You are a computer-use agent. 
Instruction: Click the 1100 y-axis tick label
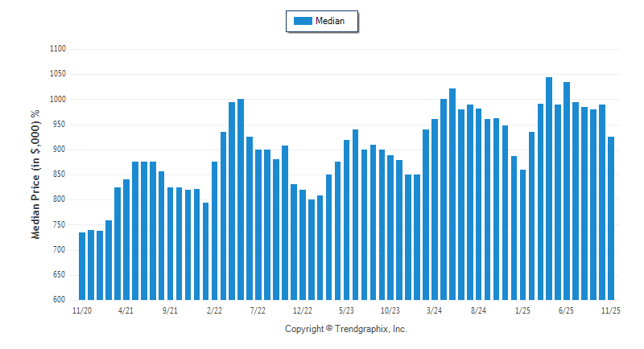(x=57, y=49)
